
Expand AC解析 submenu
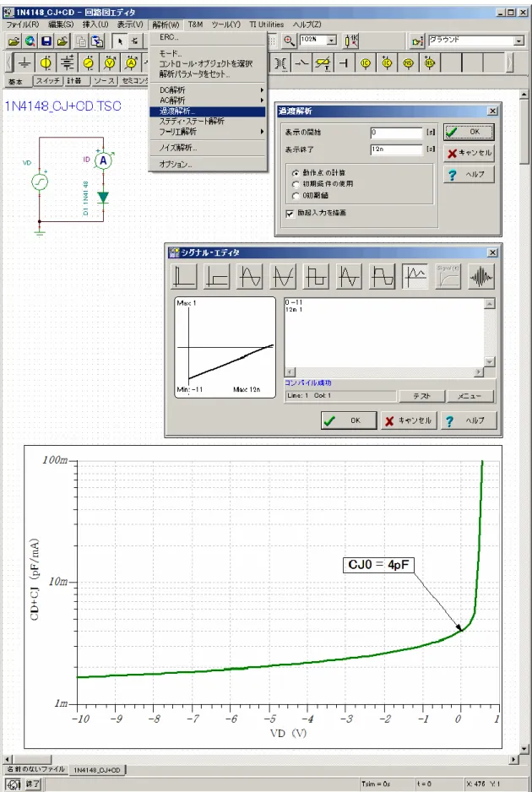208,100
